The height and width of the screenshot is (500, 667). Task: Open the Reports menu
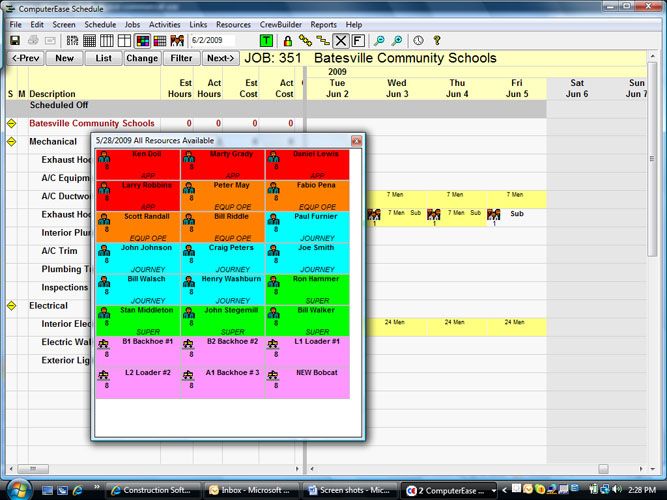coord(323,25)
